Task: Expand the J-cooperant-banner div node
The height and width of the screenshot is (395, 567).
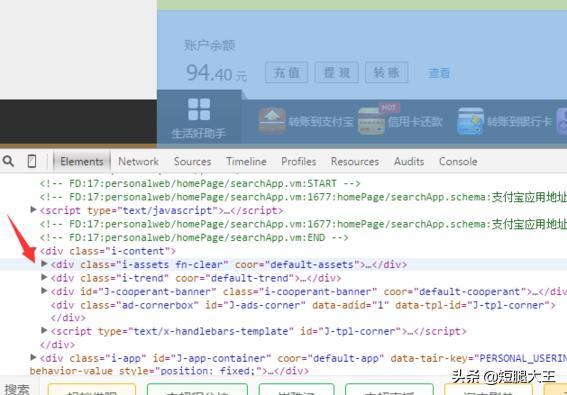Action: (44, 291)
